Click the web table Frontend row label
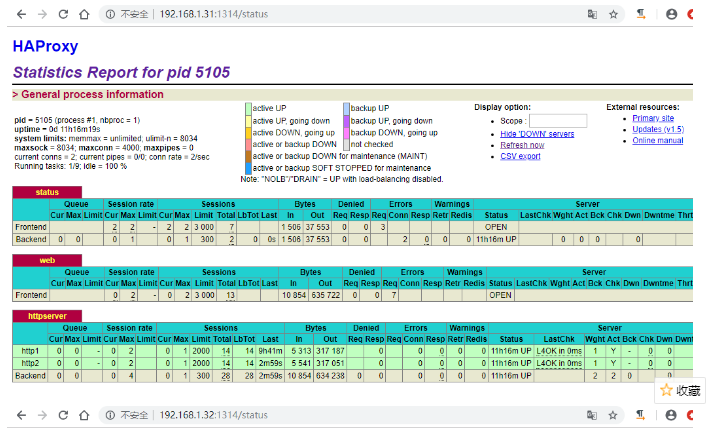The height and width of the screenshot is (431, 713). tap(31, 295)
